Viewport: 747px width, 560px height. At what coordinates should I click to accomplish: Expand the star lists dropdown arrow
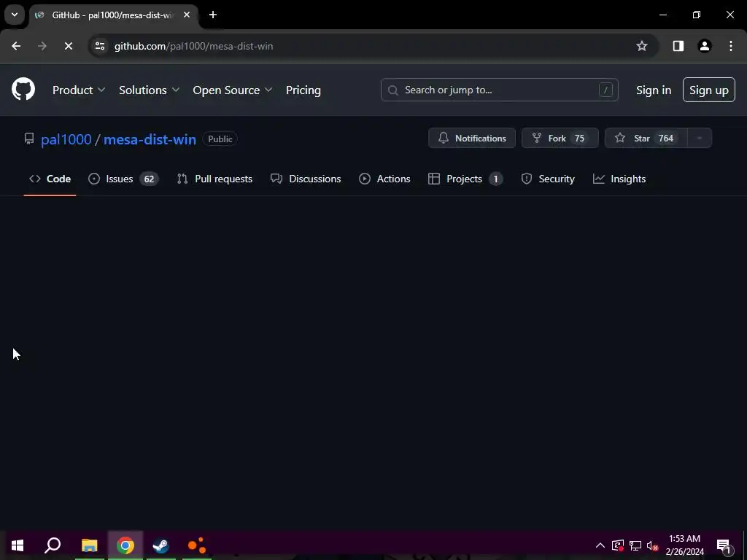click(700, 138)
